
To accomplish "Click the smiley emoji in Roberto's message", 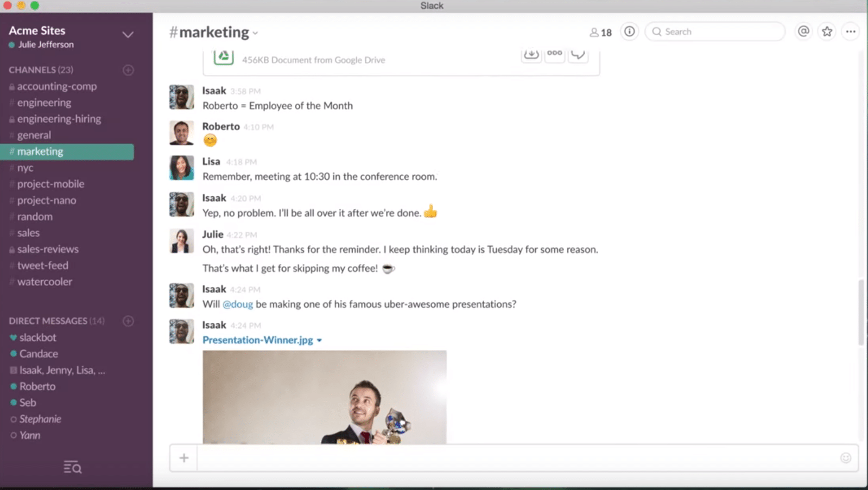I will (210, 141).
